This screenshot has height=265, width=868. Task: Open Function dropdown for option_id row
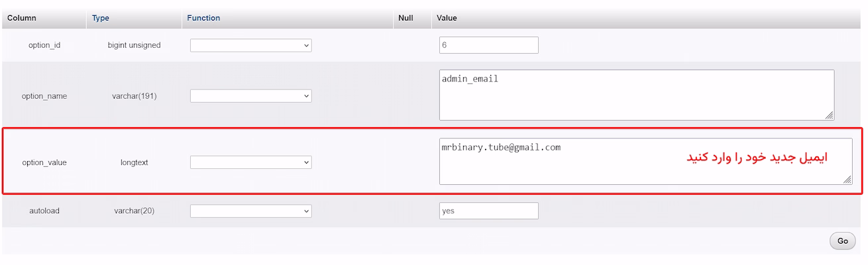point(250,46)
